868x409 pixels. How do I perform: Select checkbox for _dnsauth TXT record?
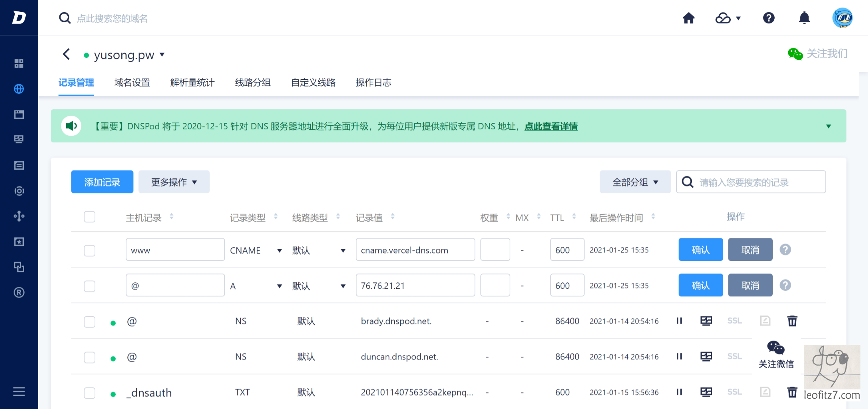[x=90, y=393]
